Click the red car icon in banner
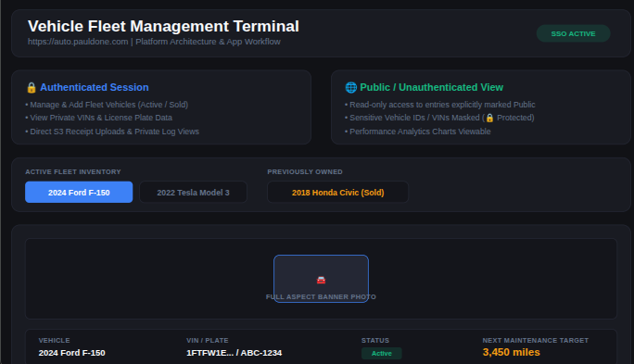Screen dimensions: 634x364 pos(321,280)
